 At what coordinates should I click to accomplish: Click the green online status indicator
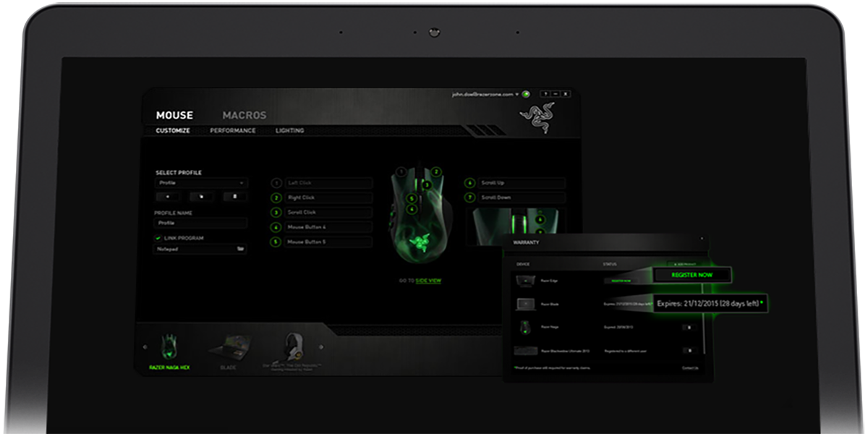[527, 94]
